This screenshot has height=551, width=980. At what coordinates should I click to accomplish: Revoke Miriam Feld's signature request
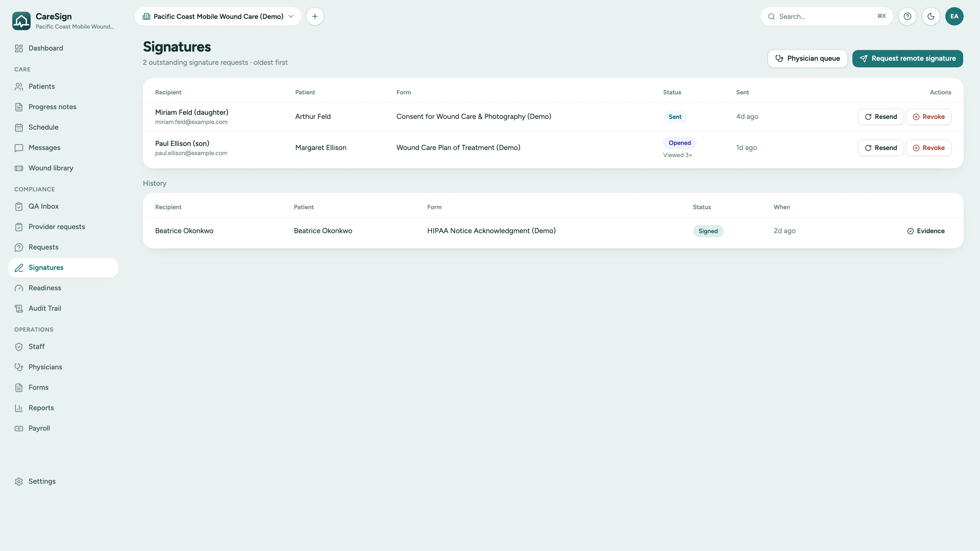(x=928, y=117)
